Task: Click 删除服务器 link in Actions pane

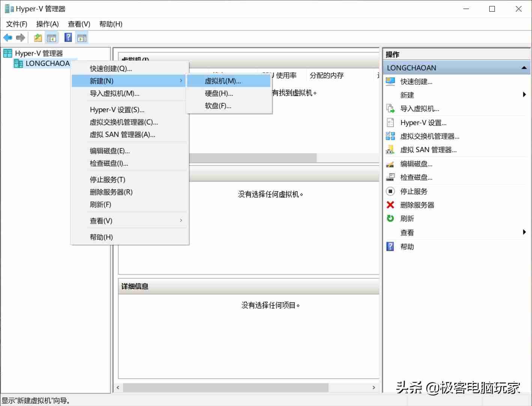Action: click(x=417, y=205)
